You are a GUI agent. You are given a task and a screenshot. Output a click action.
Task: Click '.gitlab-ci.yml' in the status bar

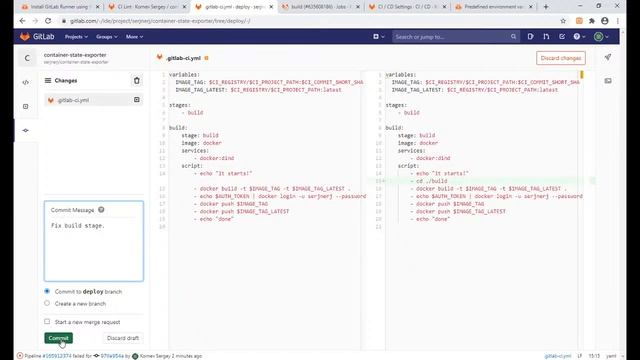(558, 356)
